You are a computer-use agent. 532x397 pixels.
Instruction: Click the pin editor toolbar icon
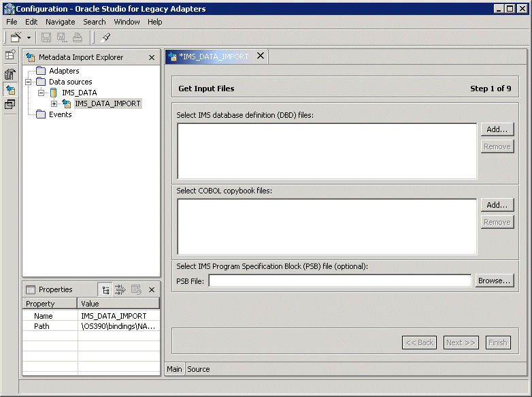click(106, 37)
